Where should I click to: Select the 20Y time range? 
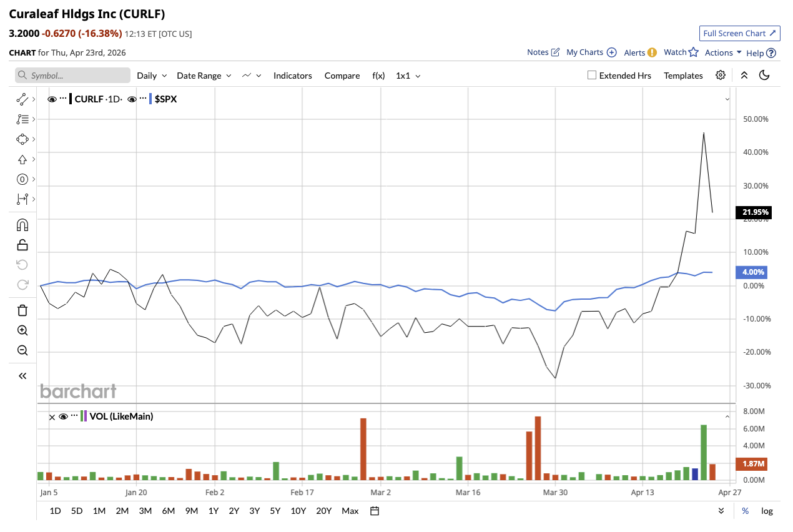click(323, 511)
